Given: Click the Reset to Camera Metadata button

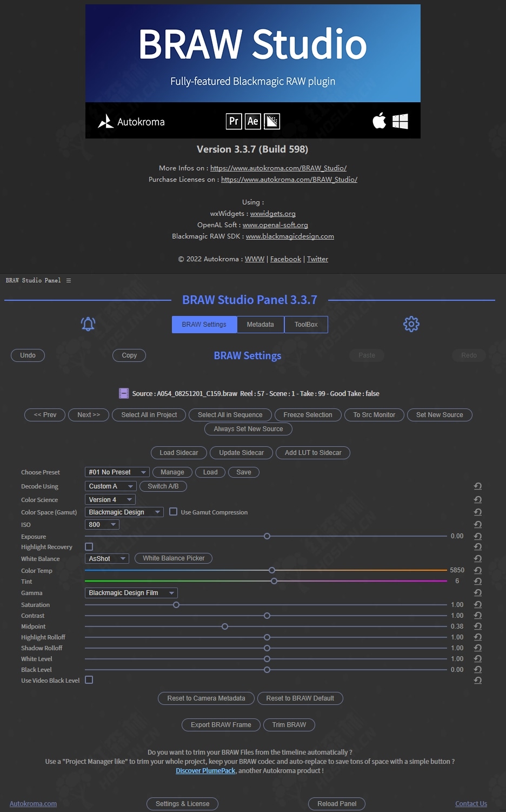Looking at the screenshot, I should point(206,698).
